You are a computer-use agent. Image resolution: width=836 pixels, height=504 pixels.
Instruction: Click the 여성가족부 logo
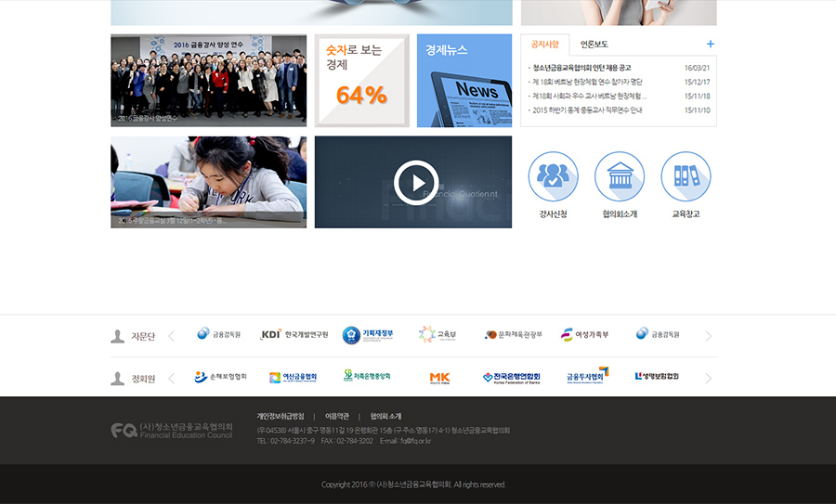[x=585, y=335]
